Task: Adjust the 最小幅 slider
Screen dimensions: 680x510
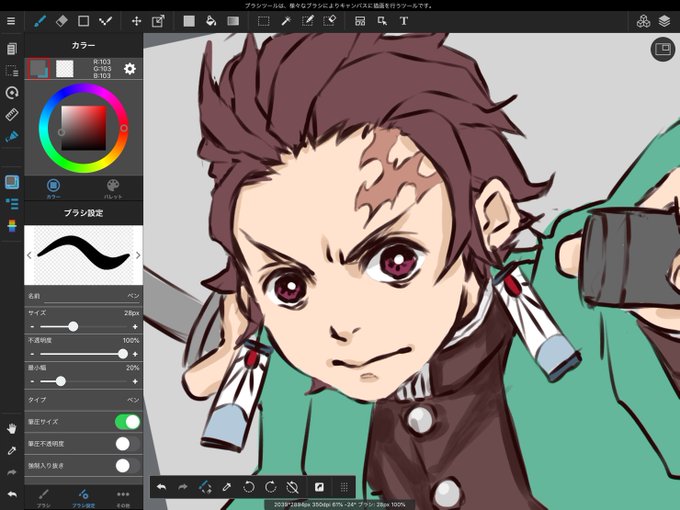Action: point(83,381)
